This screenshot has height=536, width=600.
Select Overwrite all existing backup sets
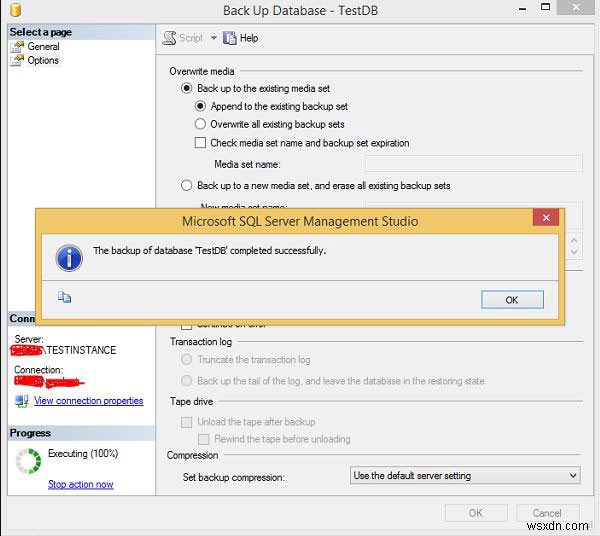[x=200, y=124]
